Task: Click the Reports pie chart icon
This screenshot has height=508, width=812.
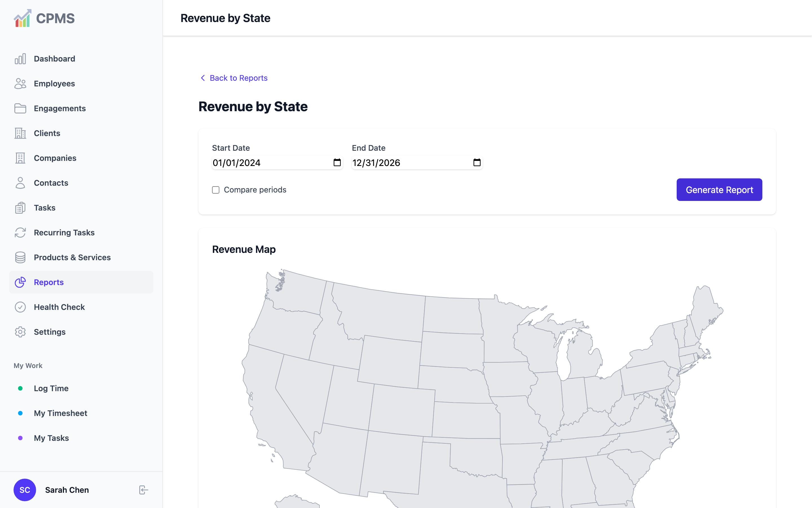Action: click(20, 282)
